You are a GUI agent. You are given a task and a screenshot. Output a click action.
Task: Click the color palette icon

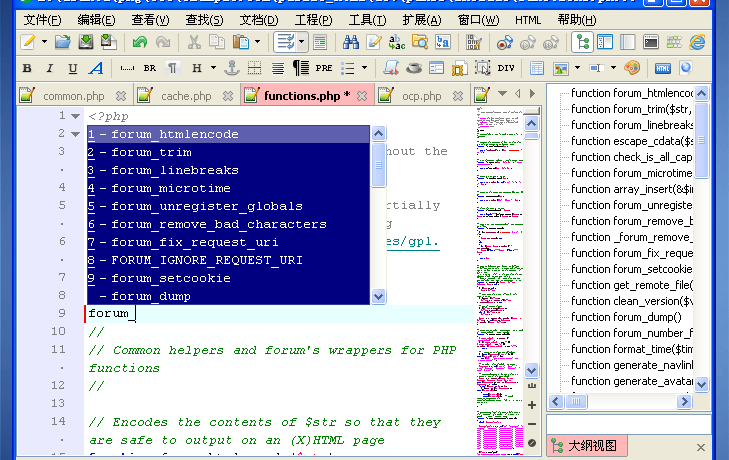coord(632,68)
